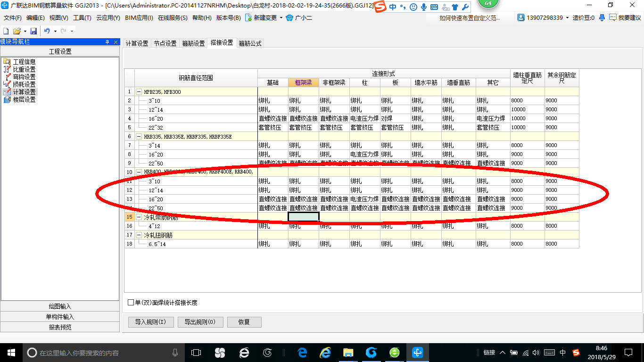Click the Sogou soft keyboard icon
Viewport: 644px width, 362px height.
[x=434, y=8]
